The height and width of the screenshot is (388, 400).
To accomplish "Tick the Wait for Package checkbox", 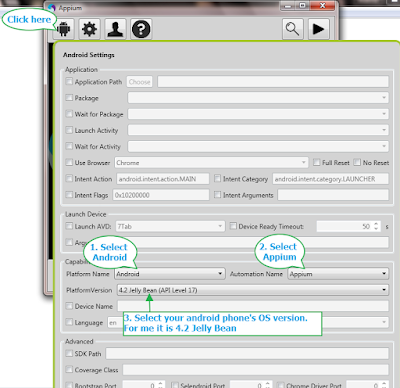I will coord(69,114).
